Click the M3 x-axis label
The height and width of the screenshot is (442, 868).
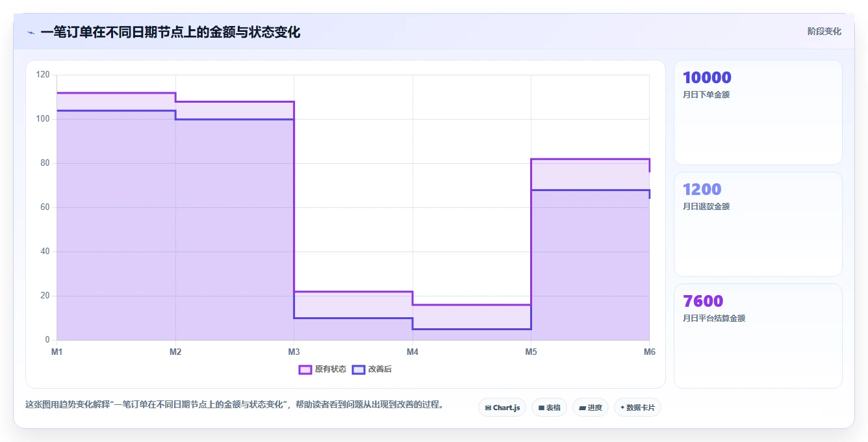[294, 352]
